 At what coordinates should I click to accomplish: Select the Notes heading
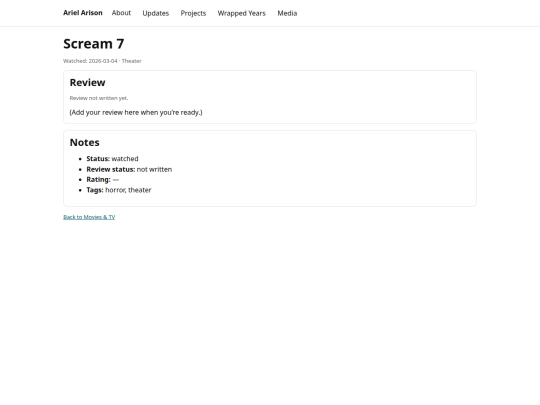84,143
